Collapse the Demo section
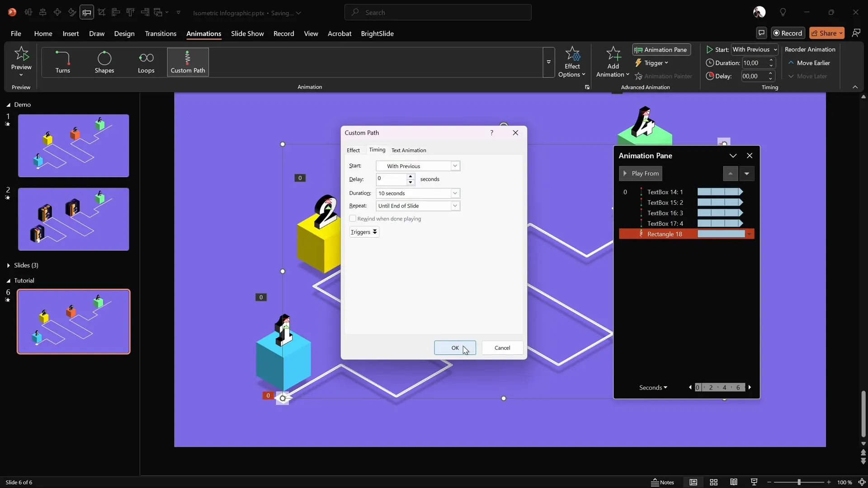Viewport: 868px width, 488px height. coord(8,105)
